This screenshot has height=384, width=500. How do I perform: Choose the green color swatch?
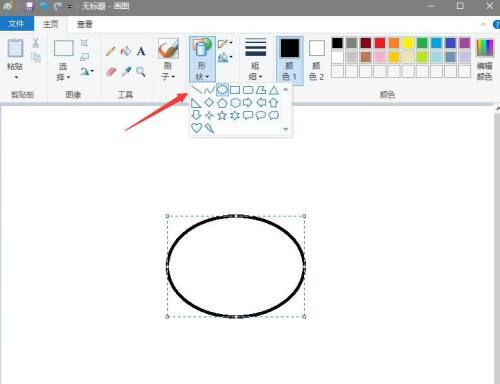(422, 43)
